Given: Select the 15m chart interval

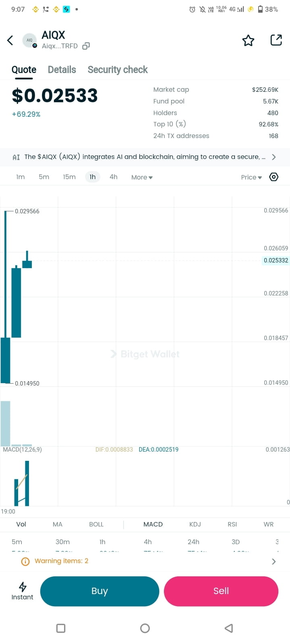Looking at the screenshot, I should click(69, 177).
